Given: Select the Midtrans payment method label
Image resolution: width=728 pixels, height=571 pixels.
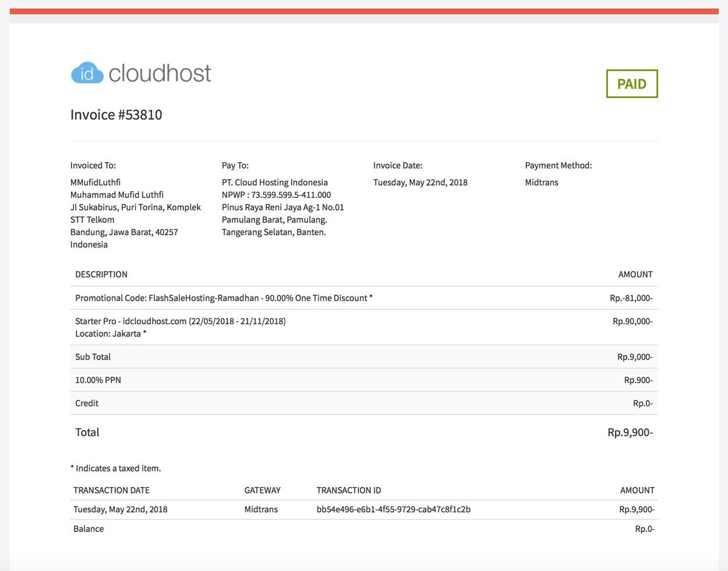Looking at the screenshot, I should (542, 182).
